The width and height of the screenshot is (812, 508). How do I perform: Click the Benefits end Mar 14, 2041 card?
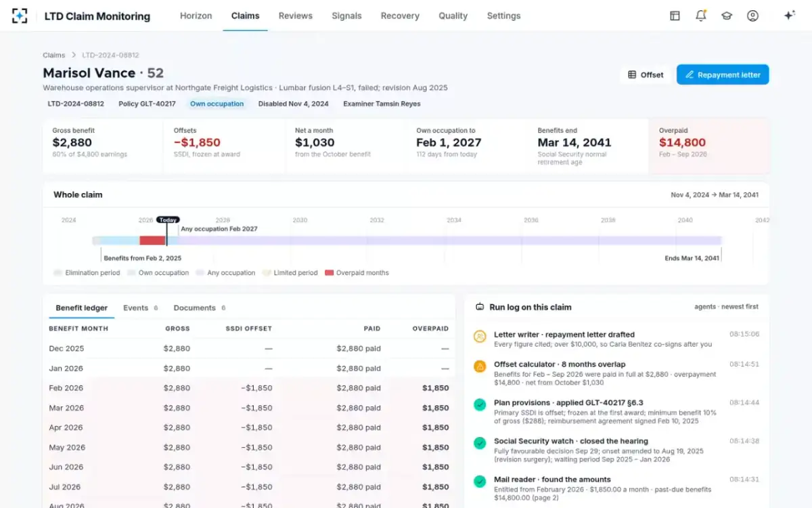click(587, 146)
